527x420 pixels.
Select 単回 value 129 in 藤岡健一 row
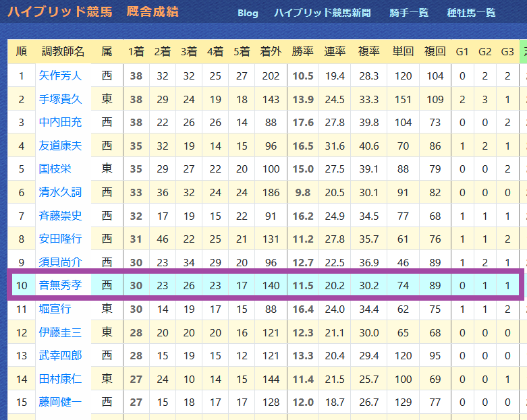[403, 402]
